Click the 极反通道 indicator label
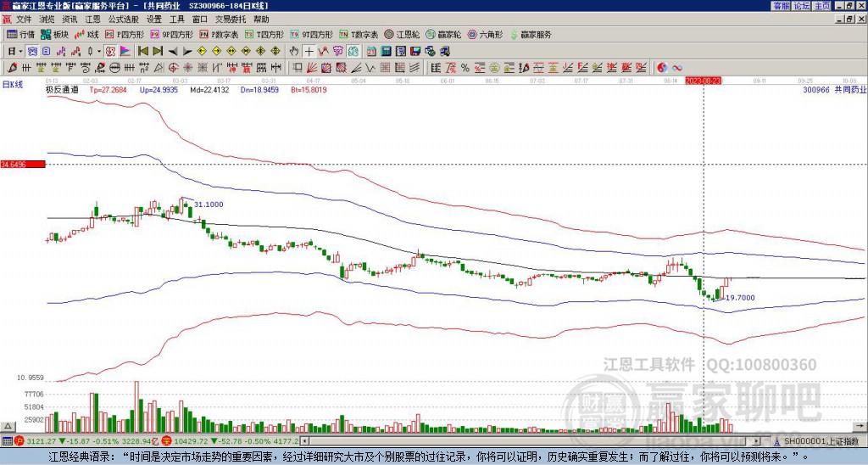868x465 pixels. [x=62, y=89]
